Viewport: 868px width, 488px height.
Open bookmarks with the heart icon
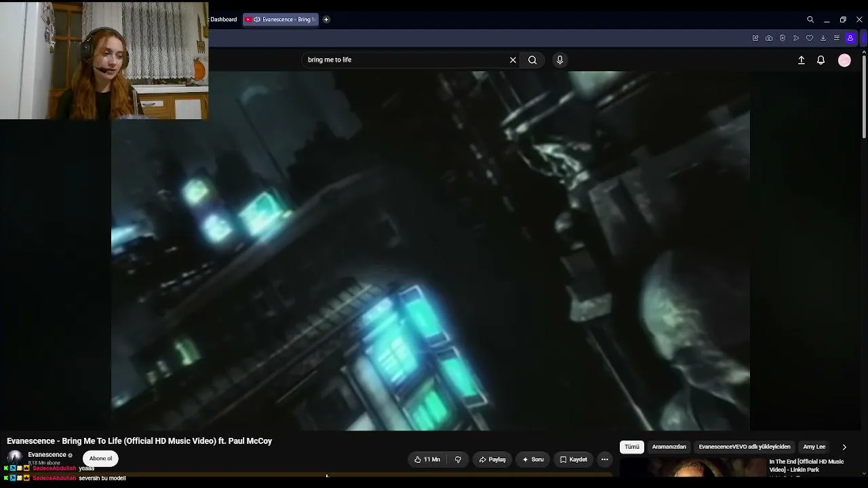pos(810,38)
